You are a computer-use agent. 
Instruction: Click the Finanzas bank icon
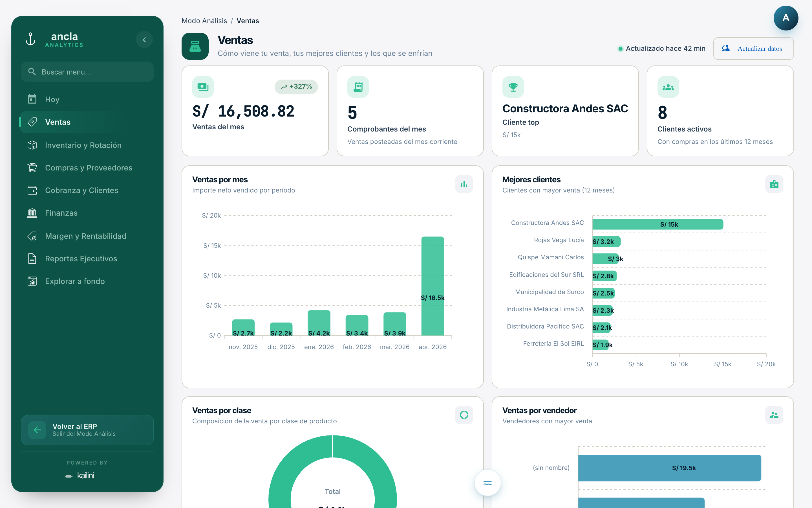[32, 213]
